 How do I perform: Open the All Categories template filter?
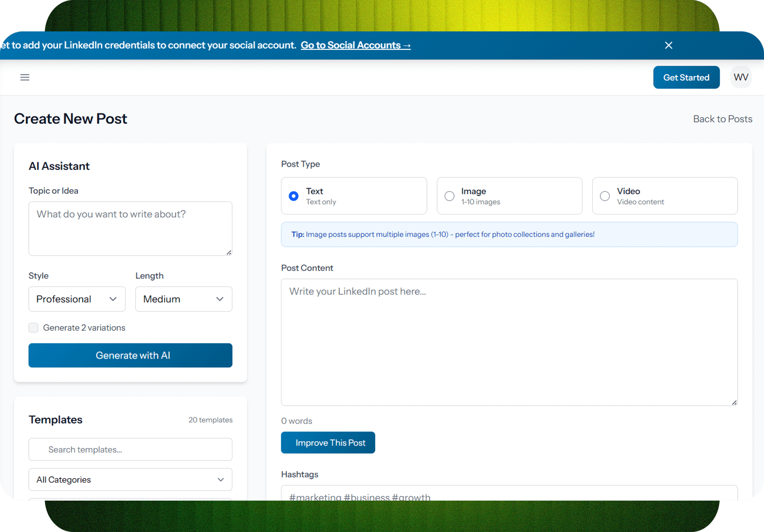pos(130,479)
